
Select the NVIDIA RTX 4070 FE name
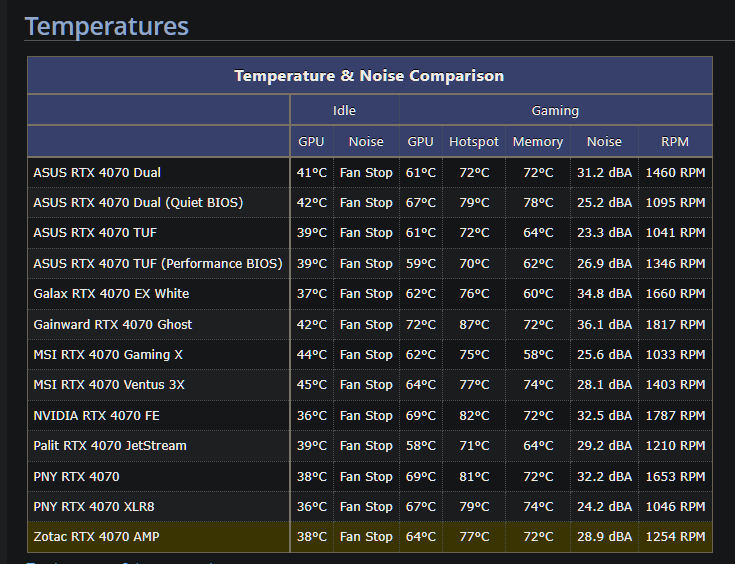96,415
